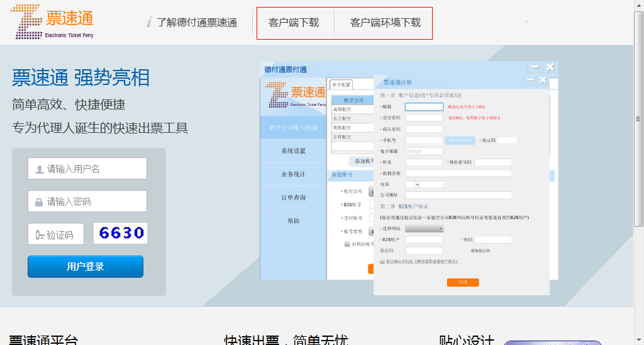Click the 专为代理人诞生的快速出票工具 text
Viewport: 644px width, 345px height.
point(100,128)
